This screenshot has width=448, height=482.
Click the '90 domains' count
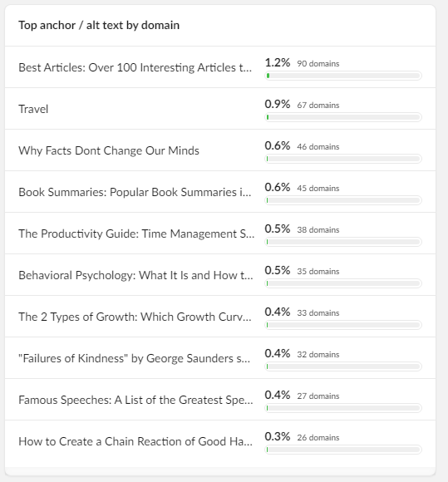[318, 64]
